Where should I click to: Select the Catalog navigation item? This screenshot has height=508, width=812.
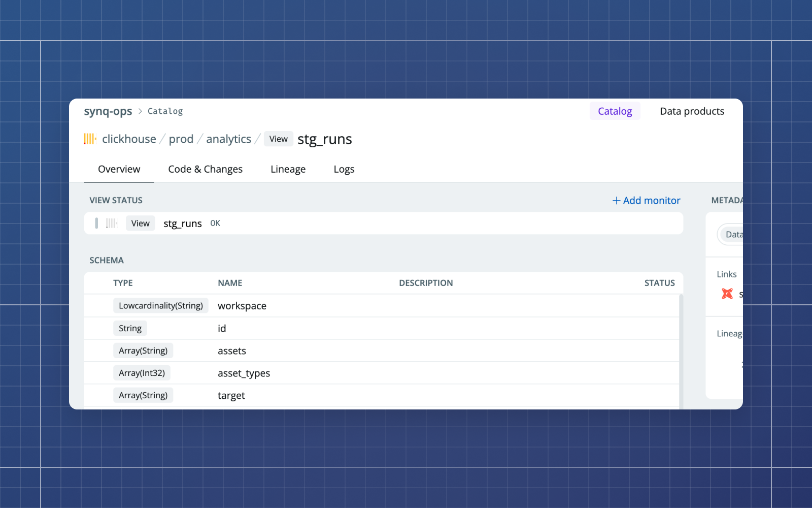click(x=615, y=111)
